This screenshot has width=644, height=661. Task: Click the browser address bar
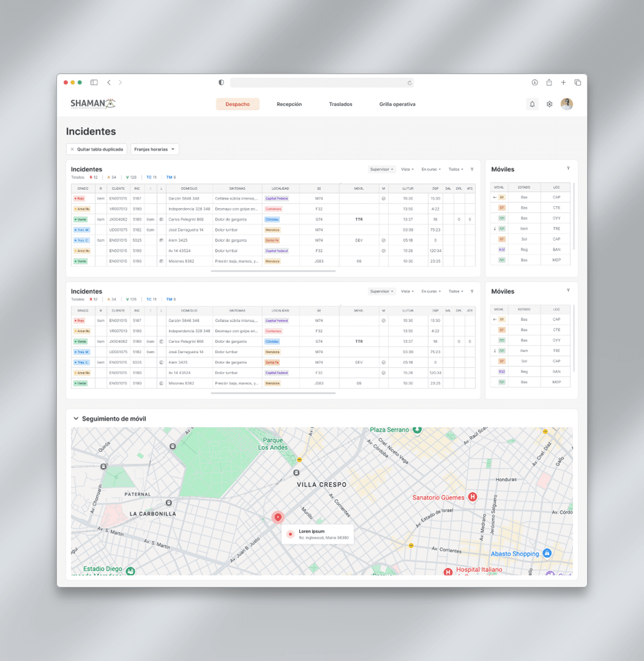click(322, 83)
